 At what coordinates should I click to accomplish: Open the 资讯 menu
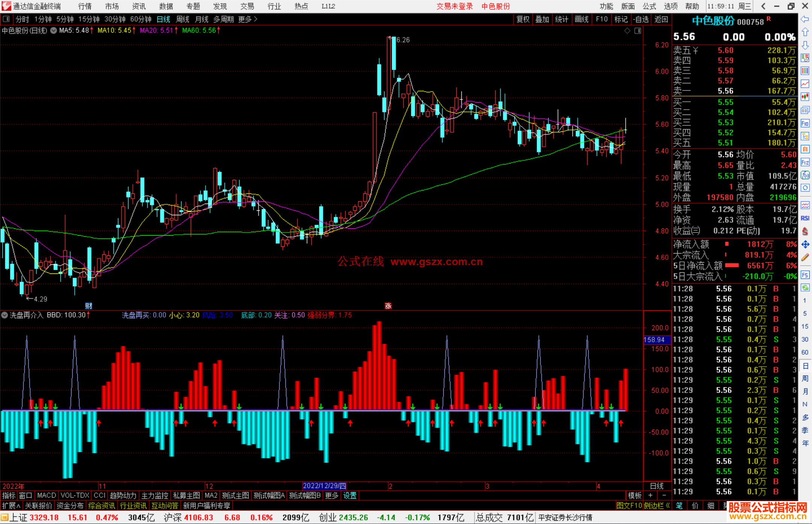(139, 6)
